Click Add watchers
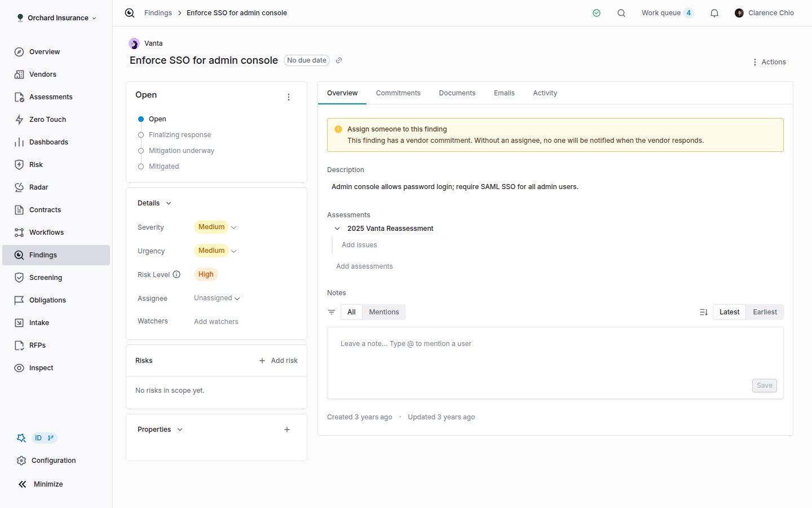812x508 pixels. [216, 322]
